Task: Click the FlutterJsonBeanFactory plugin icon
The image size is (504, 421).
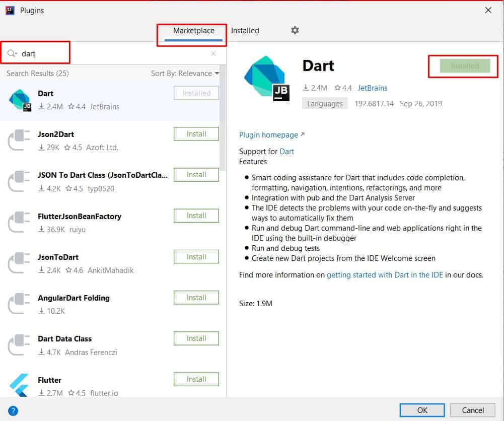Action: (19, 222)
